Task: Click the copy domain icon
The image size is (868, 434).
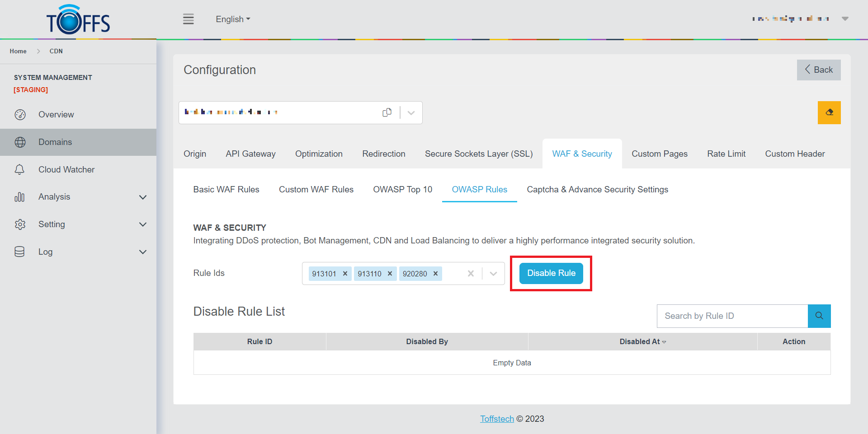Action: tap(387, 112)
